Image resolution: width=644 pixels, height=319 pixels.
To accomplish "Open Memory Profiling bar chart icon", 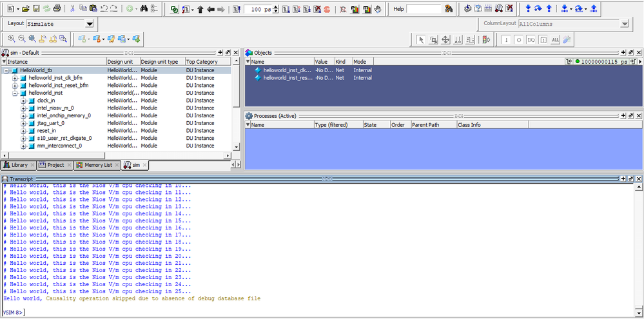I will tap(366, 8).
